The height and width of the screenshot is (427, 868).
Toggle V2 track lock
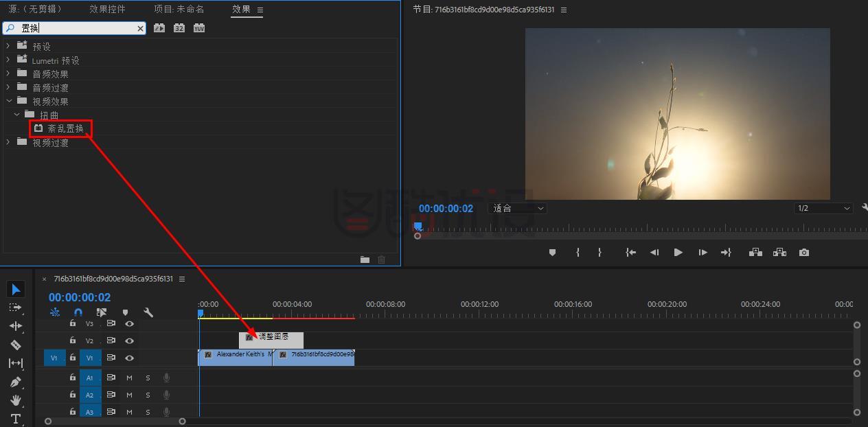click(73, 341)
